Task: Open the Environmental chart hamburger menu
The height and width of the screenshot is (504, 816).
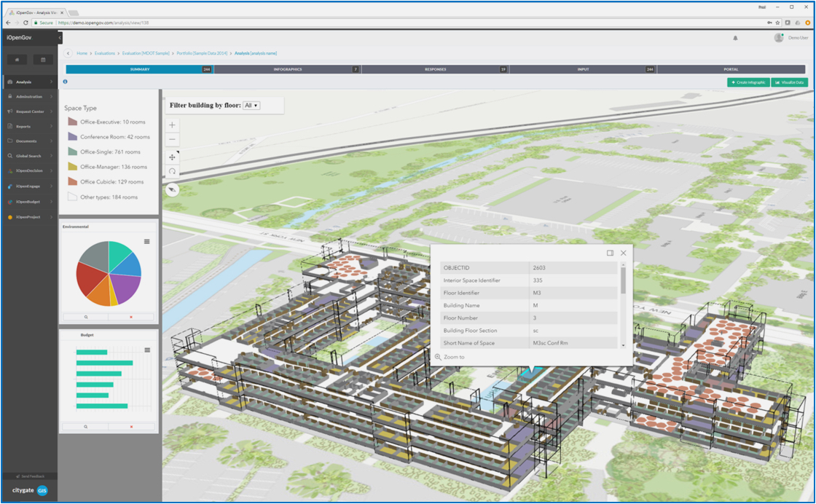Action: tap(146, 241)
